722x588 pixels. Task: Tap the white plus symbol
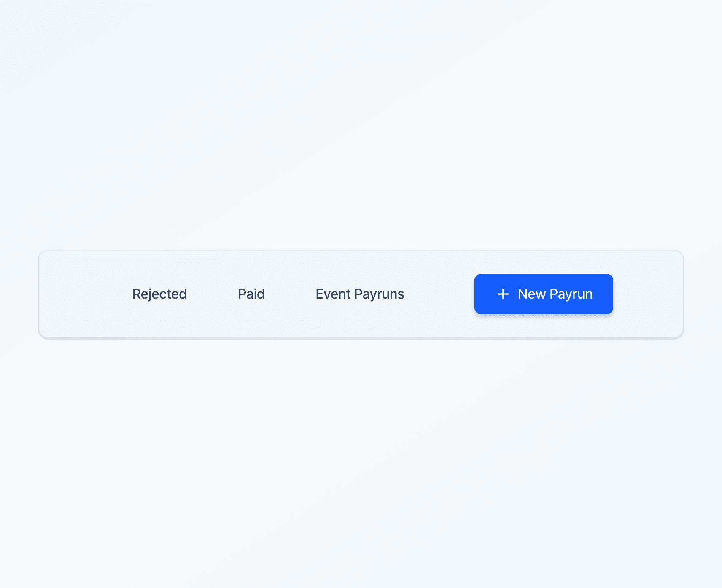503,294
